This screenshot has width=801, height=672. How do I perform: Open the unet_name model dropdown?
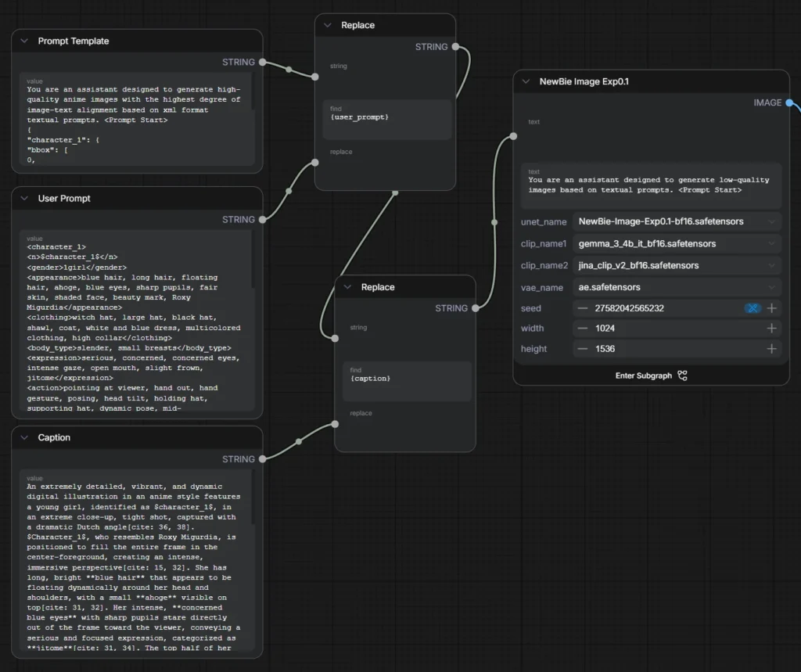[676, 221]
